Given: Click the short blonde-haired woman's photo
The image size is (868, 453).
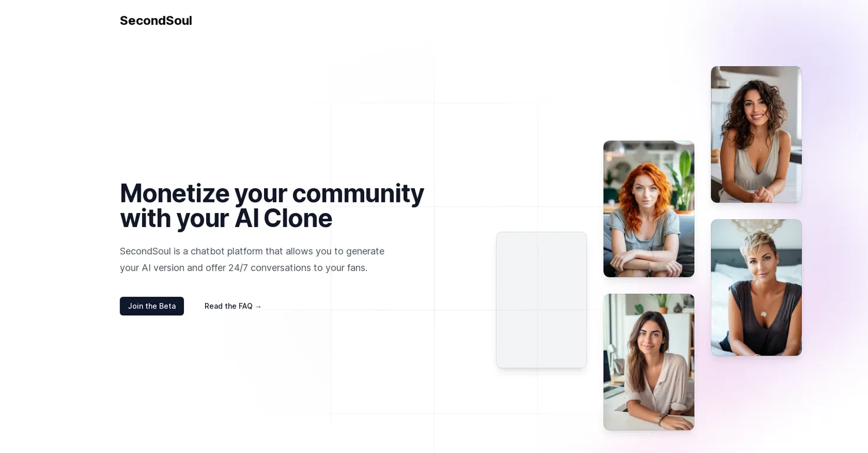Looking at the screenshot, I should [756, 288].
